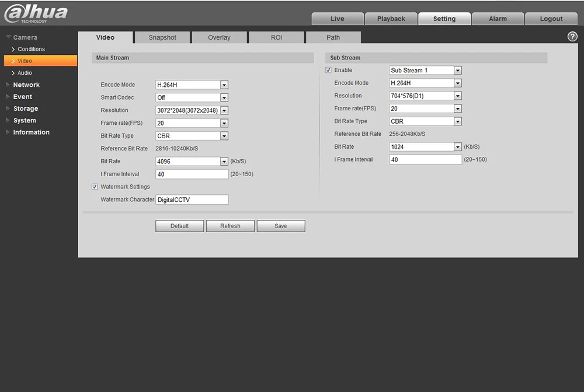The height and width of the screenshot is (392, 584).
Task: Open Main Stream Encode Mode dropdown
Action: tap(192, 85)
